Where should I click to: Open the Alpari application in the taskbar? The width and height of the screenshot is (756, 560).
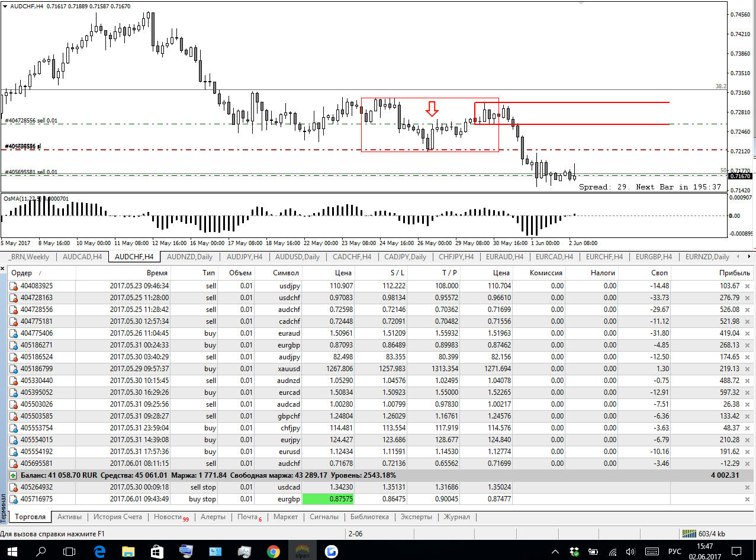pos(301,552)
